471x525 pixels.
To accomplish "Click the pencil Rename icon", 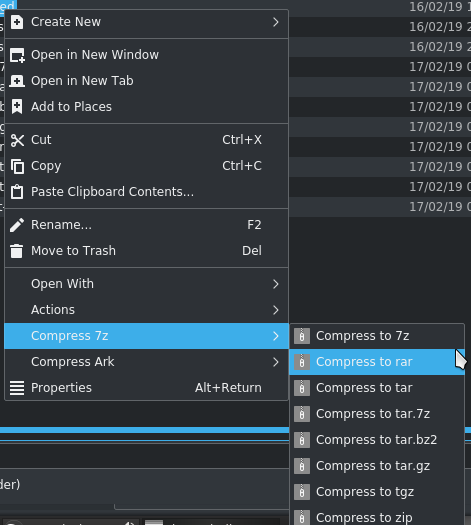I will click(x=17, y=225).
